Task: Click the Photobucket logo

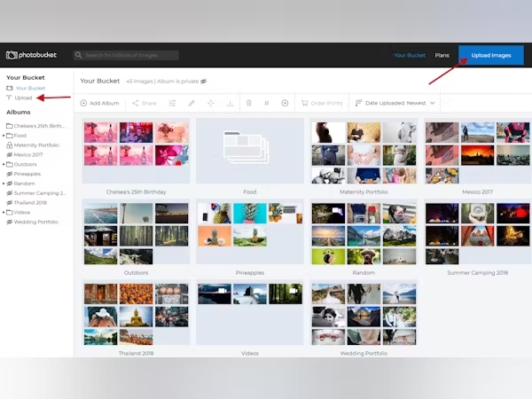Action: (31, 55)
